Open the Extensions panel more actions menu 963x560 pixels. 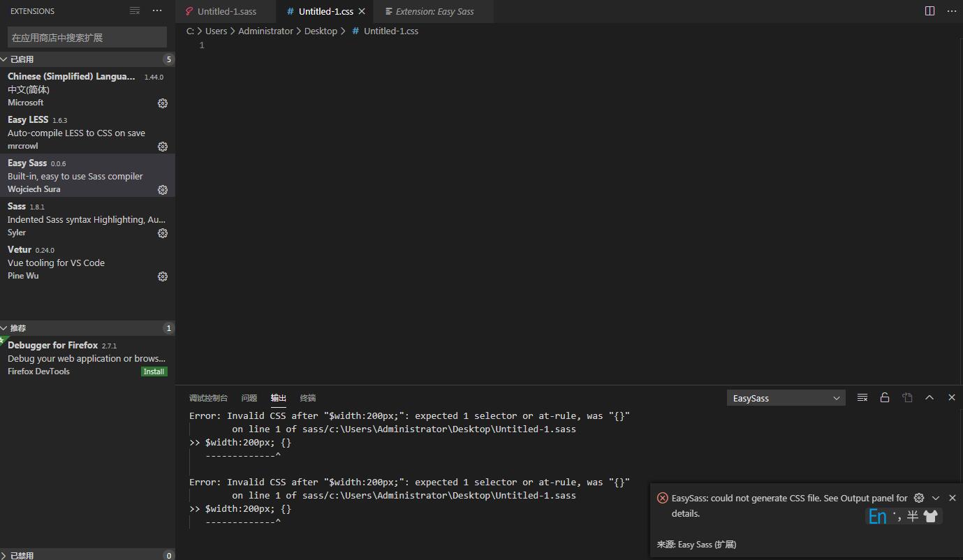click(x=157, y=11)
